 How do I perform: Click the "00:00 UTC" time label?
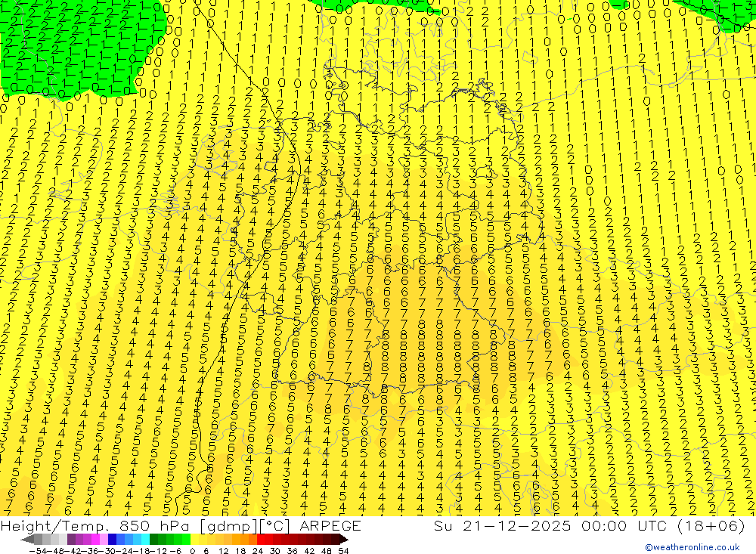click(x=625, y=525)
